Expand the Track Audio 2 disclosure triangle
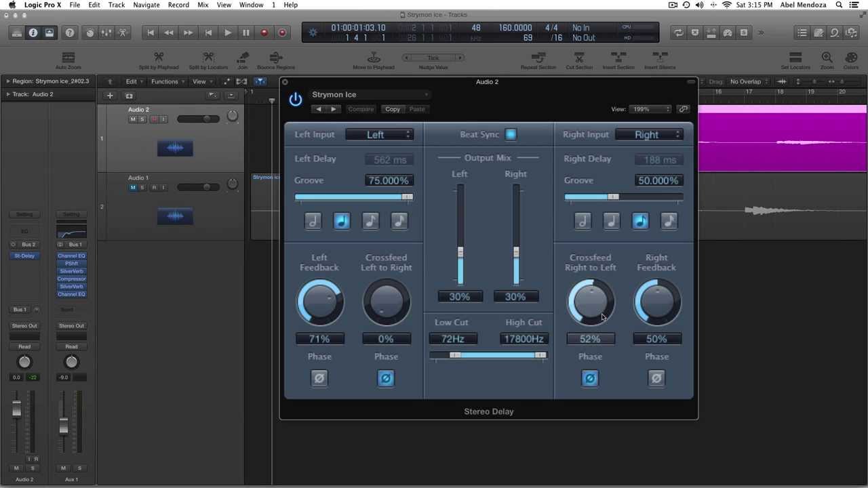The height and width of the screenshot is (488, 868). click(8, 94)
